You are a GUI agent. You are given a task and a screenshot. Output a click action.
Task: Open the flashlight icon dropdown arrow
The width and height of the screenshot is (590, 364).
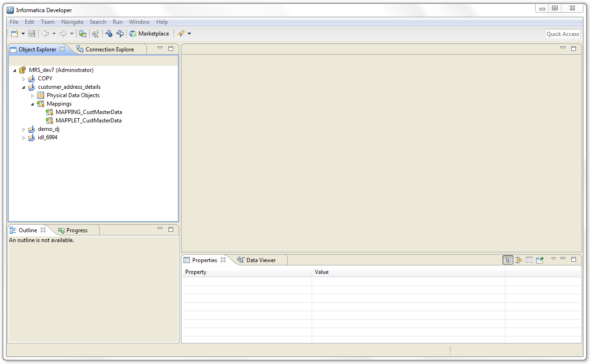click(189, 34)
